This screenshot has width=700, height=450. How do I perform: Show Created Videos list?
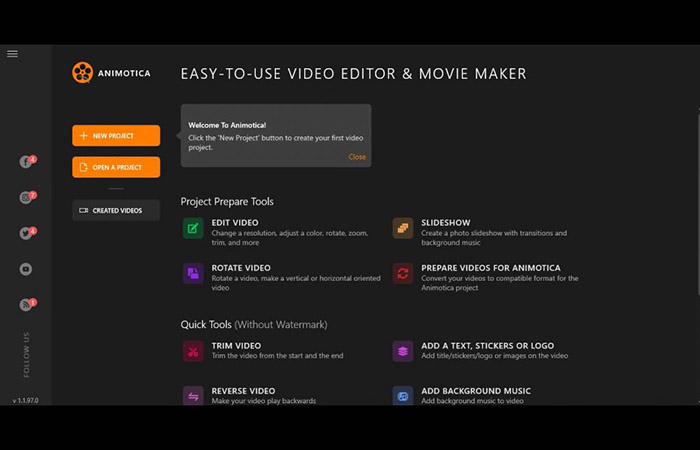coord(116,210)
